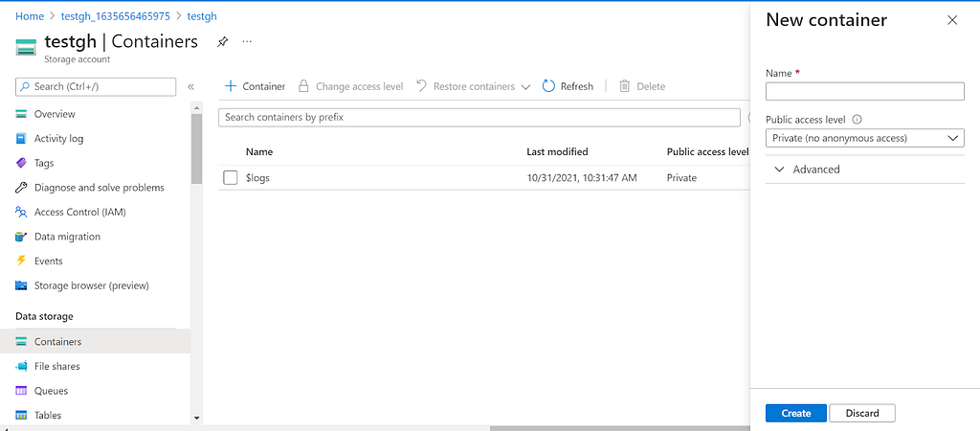The width and height of the screenshot is (980, 431).
Task: Collapse the sidebar with double chevron icon
Action: point(191,86)
